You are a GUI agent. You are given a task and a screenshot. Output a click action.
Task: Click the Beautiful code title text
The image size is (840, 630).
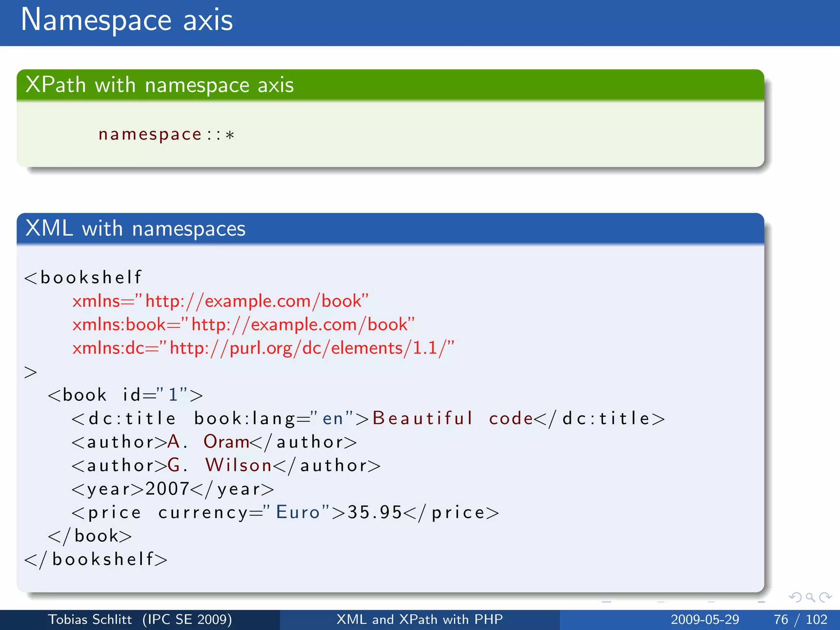pyautogui.click(x=453, y=418)
